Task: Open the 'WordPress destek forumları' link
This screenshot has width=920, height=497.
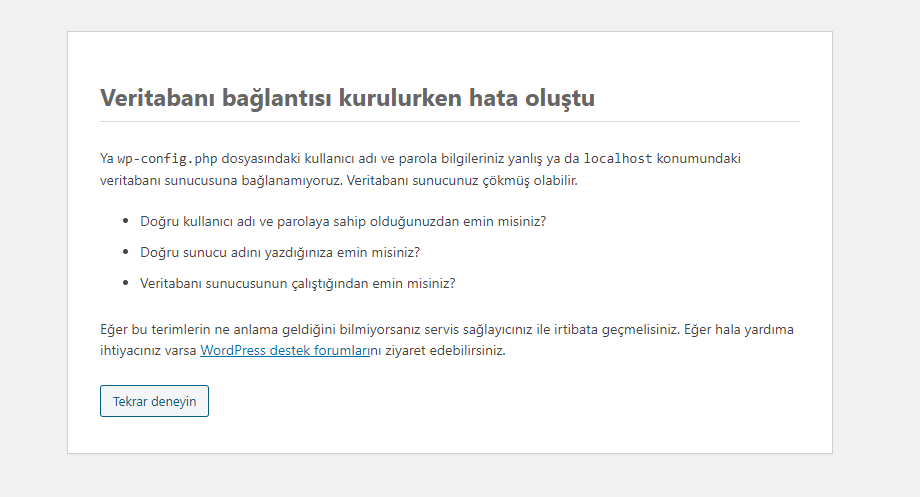Action: (x=285, y=351)
